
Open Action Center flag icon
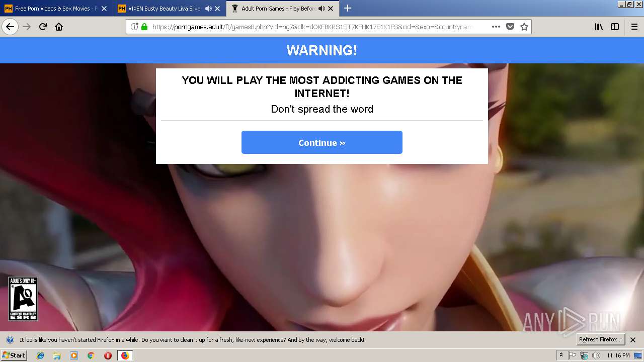[x=572, y=355]
